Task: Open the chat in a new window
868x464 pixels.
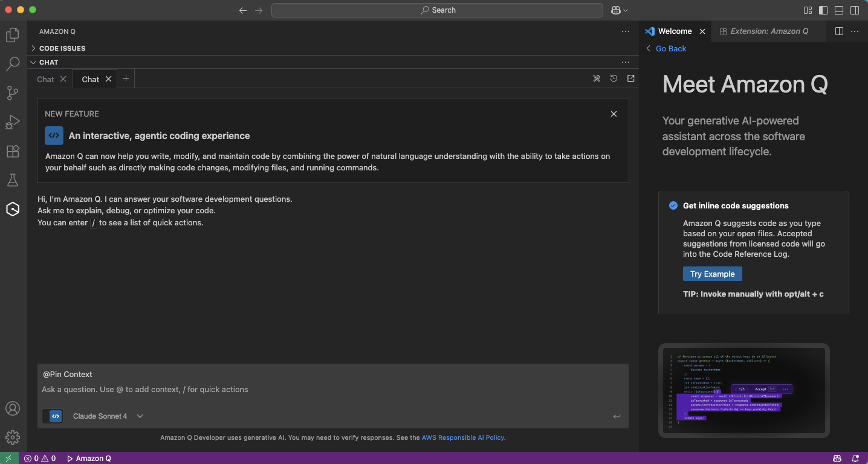Action: 631,79
